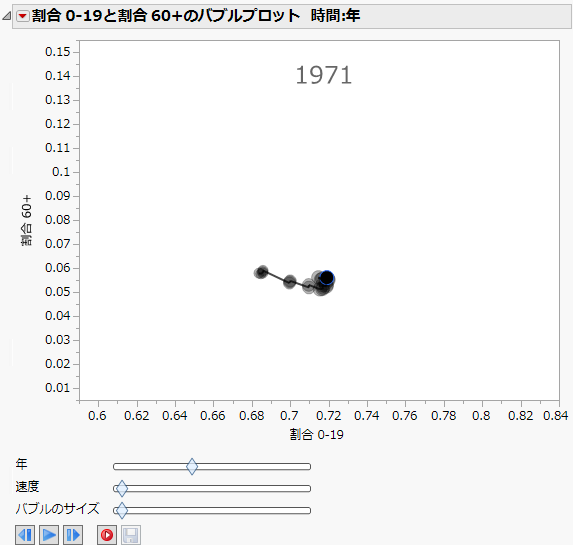Click y-axis tick value 0.01

[57, 388]
